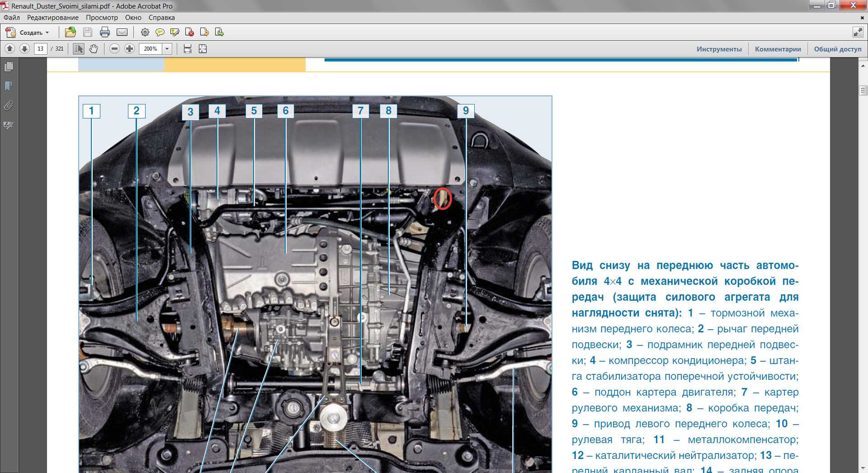Click the zoom value field 200%

151,48
